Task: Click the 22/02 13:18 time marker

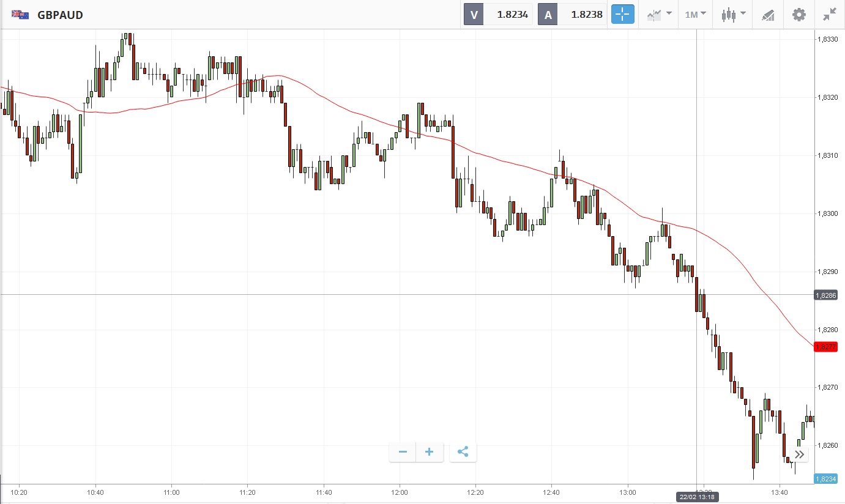Action: click(x=696, y=497)
